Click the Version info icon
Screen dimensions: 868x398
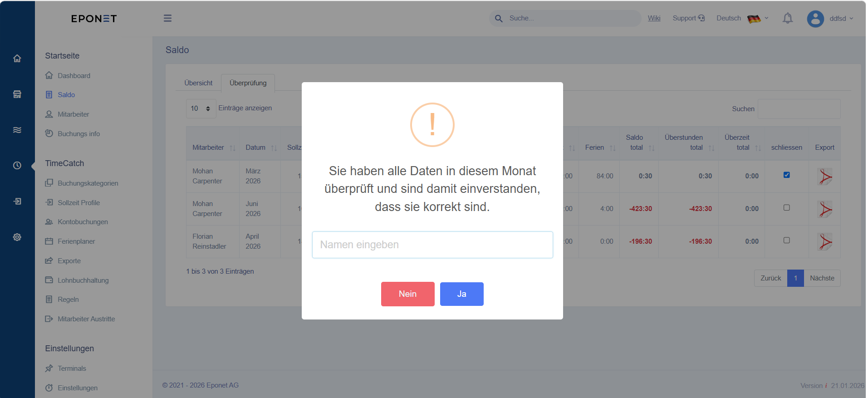coord(826,386)
